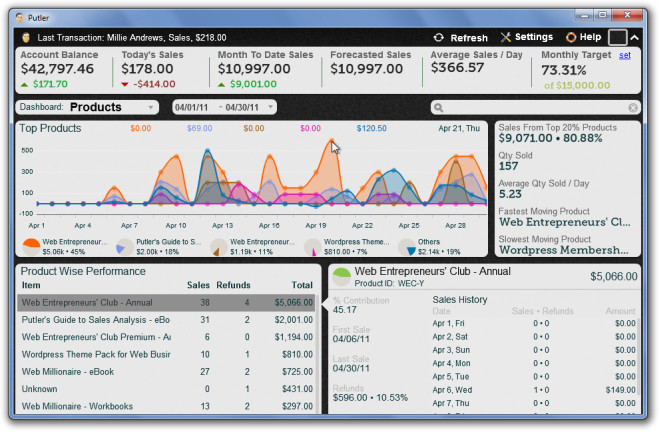Click the Sales column header in Product Wise Performance
This screenshot has width=660, height=432.
click(x=198, y=285)
